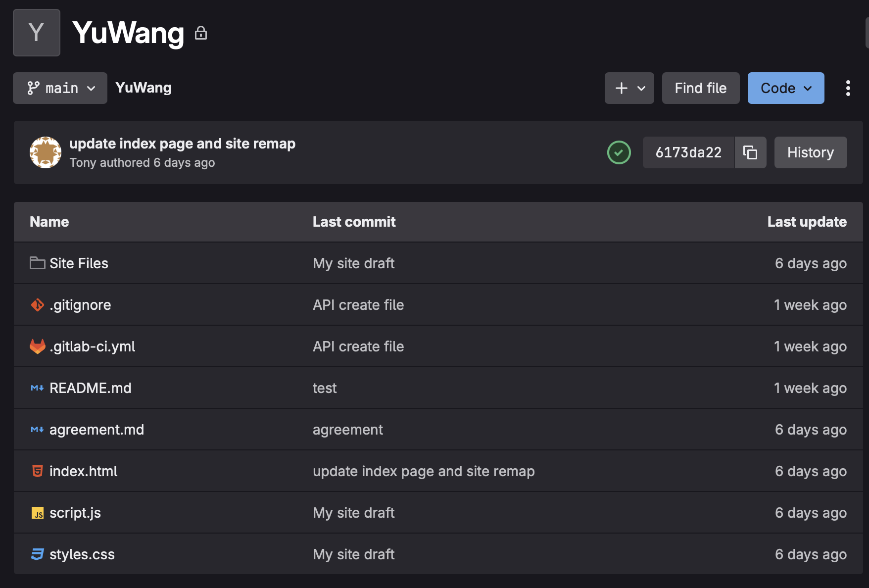This screenshot has width=869, height=588.
Task: Open the agreement.md file
Action: (97, 430)
